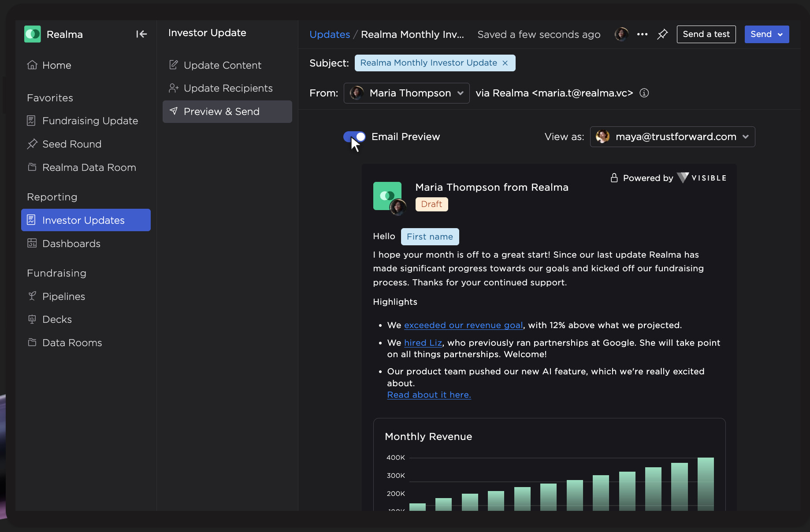Select the Update Content step
This screenshot has height=532, width=810.
click(227, 65)
